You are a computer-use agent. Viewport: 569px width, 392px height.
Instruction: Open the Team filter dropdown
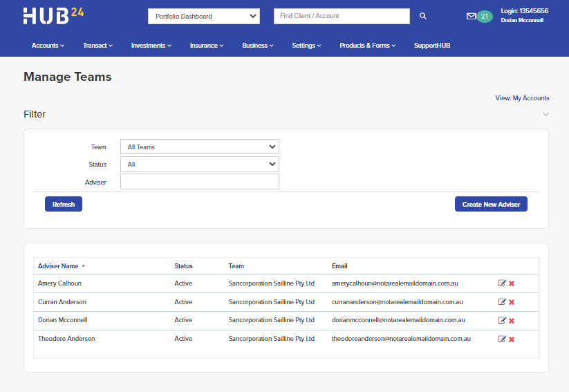pos(199,147)
